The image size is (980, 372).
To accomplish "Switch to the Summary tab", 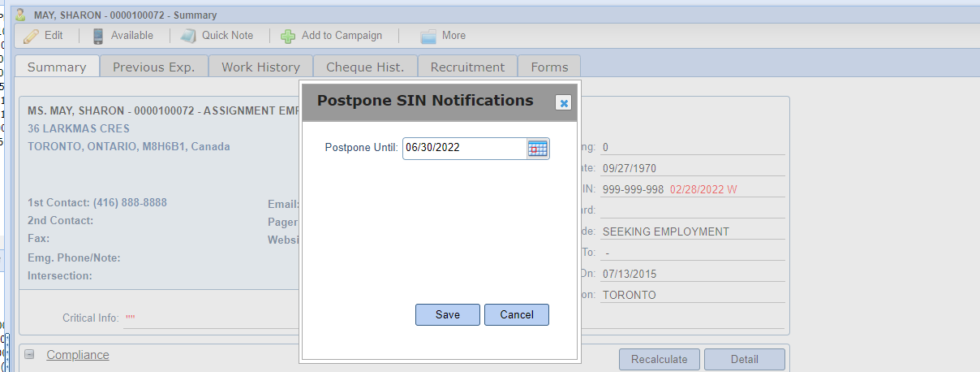I will [x=57, y=67].
